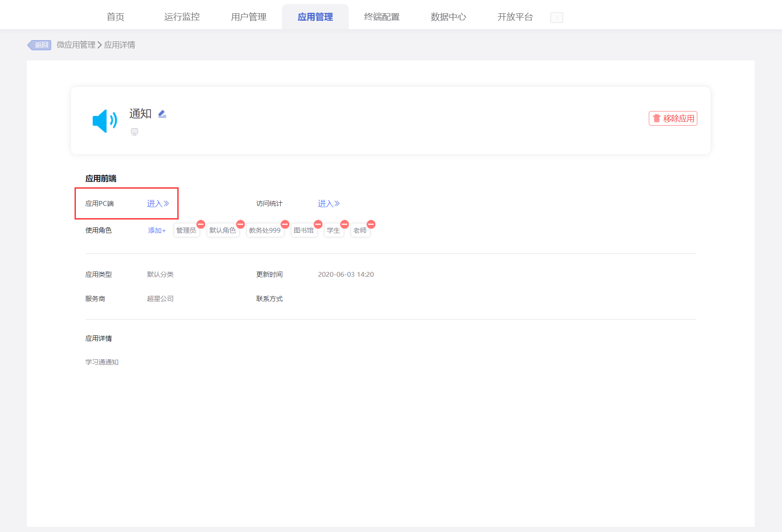Open the 首页 tab
The image size is (782, 532).
coord(116,17)
